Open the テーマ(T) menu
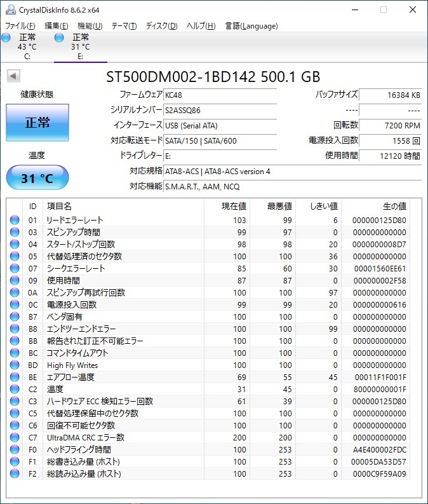The width and height of the screenshot is (428, 504). tap(124, 26)
